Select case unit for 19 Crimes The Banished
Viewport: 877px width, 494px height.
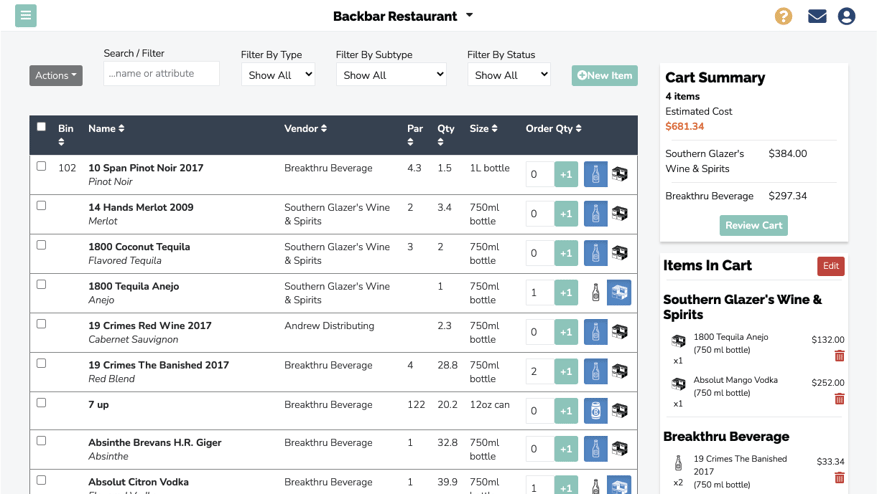coord(620,371)
